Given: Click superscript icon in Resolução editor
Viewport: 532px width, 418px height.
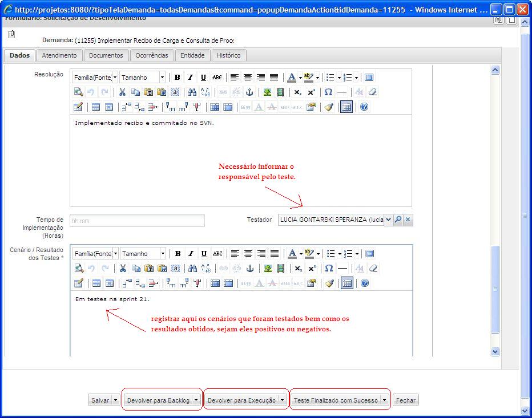Looking at the screenshot, I should (x=311, y=92).
